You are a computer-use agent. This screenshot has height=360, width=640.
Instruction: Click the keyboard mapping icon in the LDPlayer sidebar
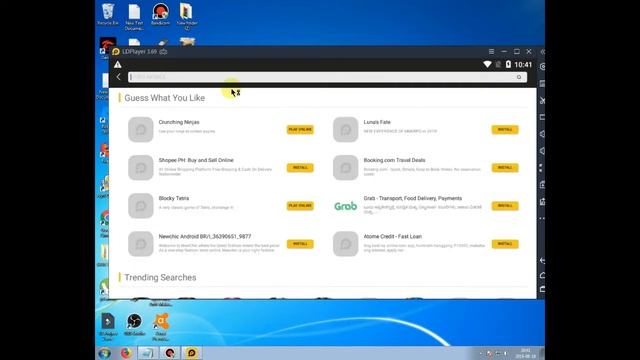pos(542,84)
